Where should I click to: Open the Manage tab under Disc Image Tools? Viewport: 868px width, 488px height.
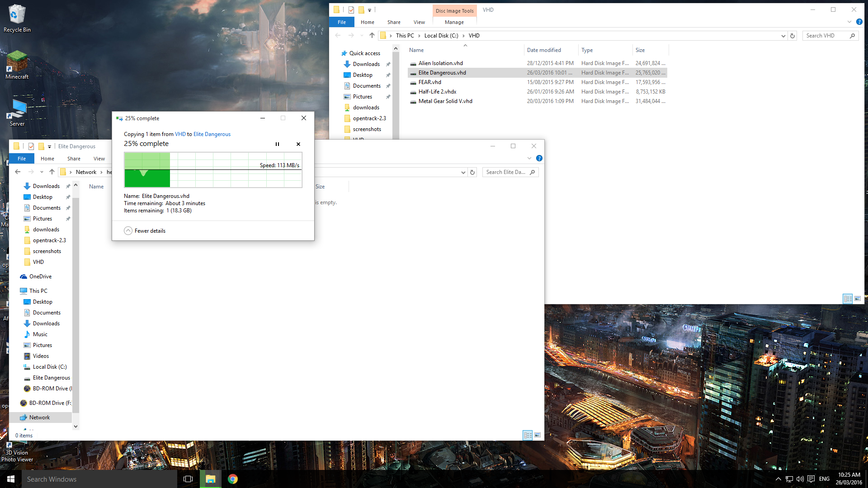(454, 22)
